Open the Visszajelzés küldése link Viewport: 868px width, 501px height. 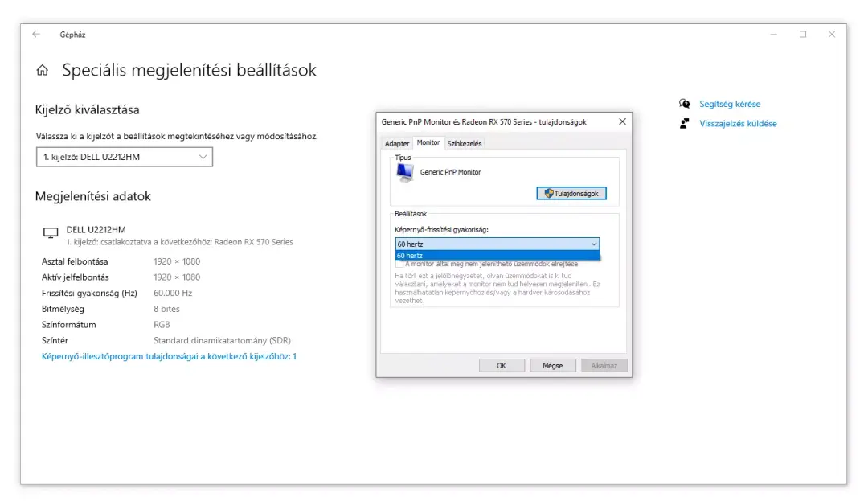point(738,124)
